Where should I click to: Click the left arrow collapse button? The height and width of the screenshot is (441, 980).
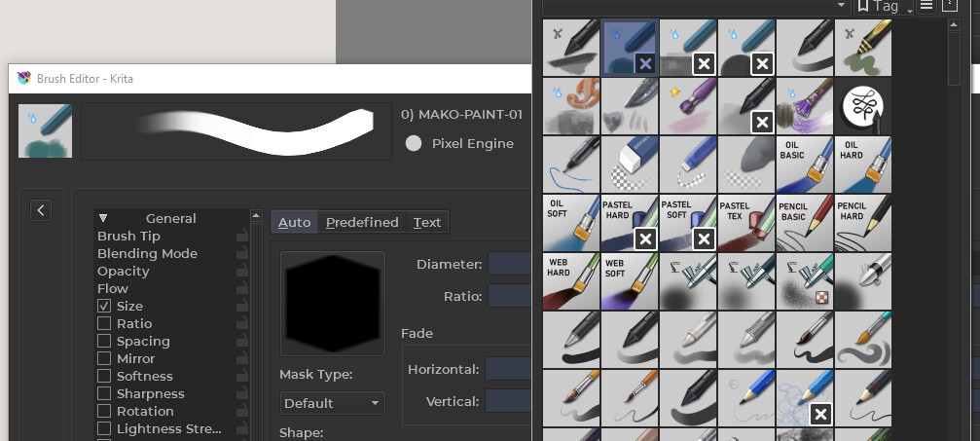tap(41, 209)
